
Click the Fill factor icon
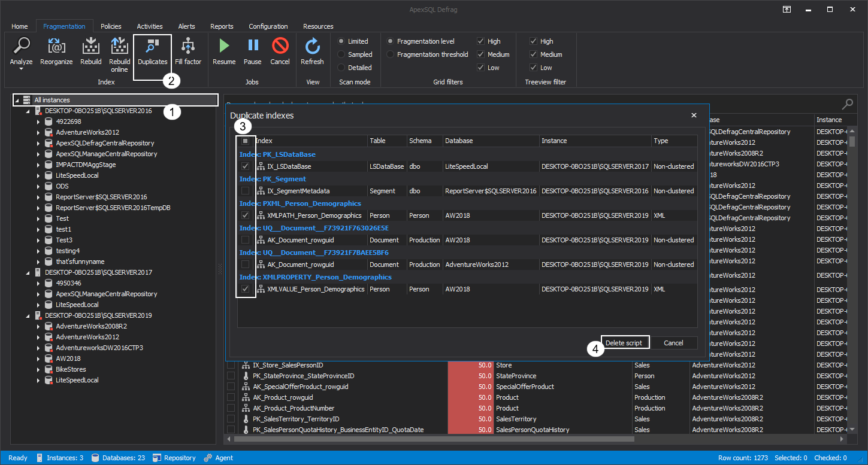188,48
